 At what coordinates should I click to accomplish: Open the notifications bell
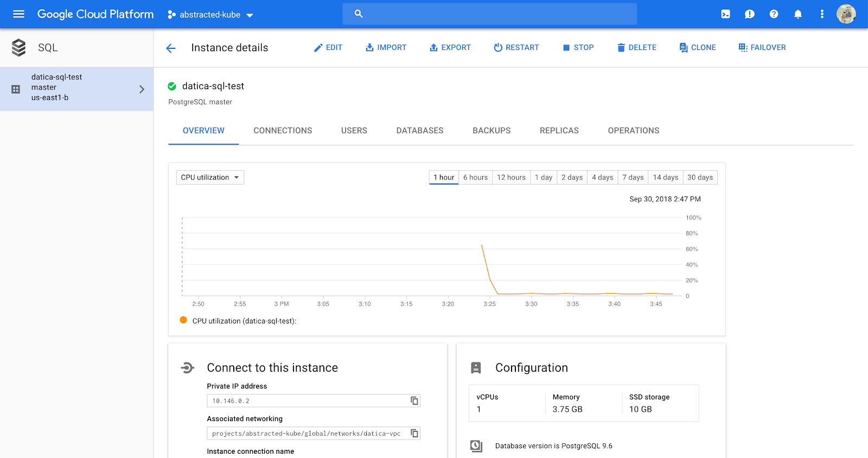click(798, 14)
